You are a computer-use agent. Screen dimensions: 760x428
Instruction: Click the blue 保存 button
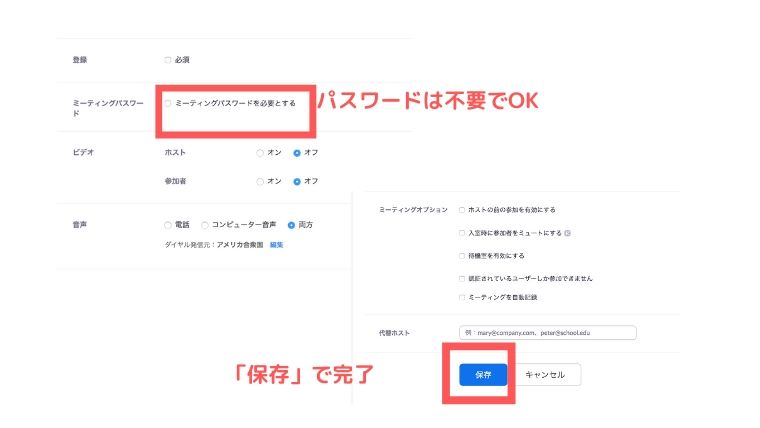[483, 375]
